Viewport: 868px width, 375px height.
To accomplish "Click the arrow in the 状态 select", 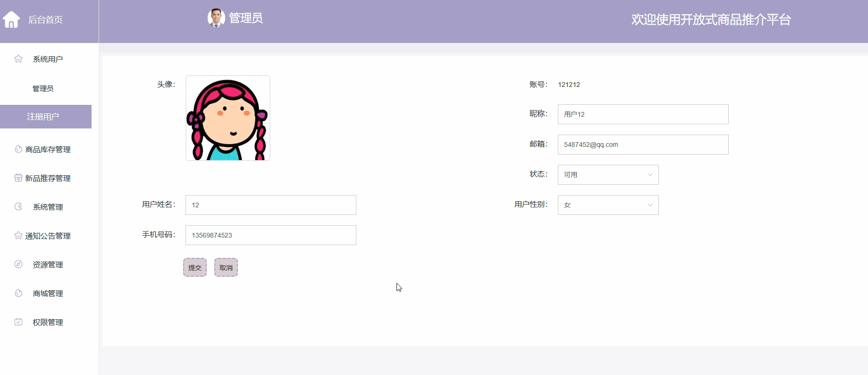I will tap(650, 175).
